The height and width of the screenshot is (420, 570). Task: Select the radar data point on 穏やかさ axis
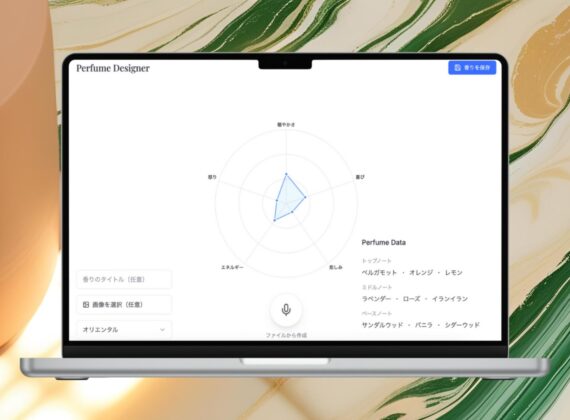pyautogui.click(x=286, y=174)
